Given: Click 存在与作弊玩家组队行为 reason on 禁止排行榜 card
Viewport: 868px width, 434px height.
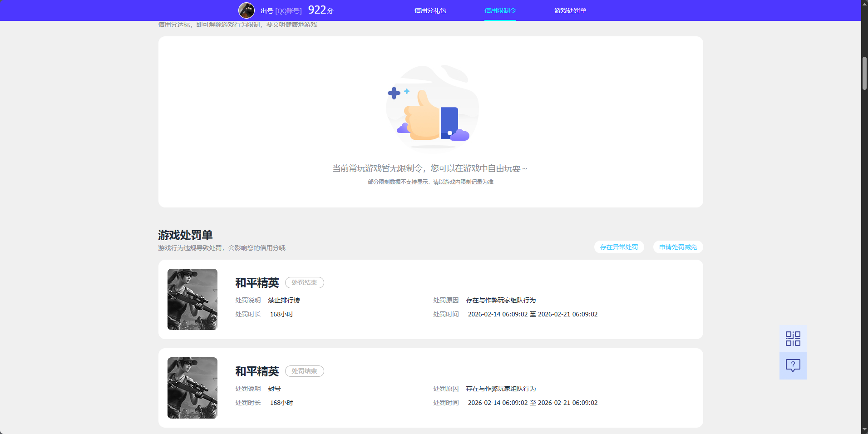Looking at the screenshot, I should 501,300.
